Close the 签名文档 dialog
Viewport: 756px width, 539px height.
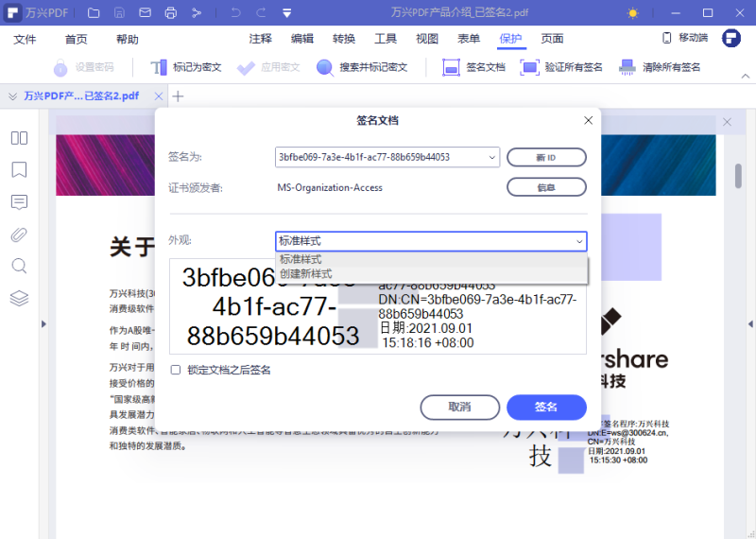588,121
